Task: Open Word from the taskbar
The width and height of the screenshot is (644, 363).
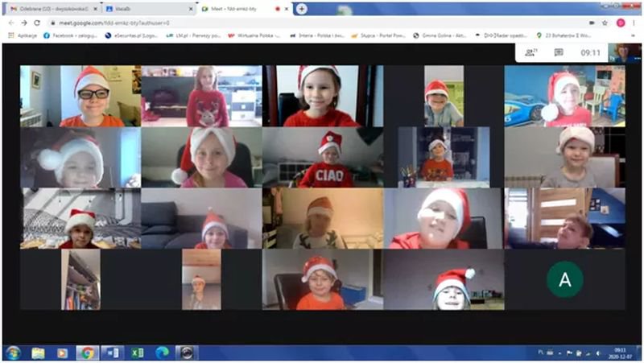Action: (112, 353)
